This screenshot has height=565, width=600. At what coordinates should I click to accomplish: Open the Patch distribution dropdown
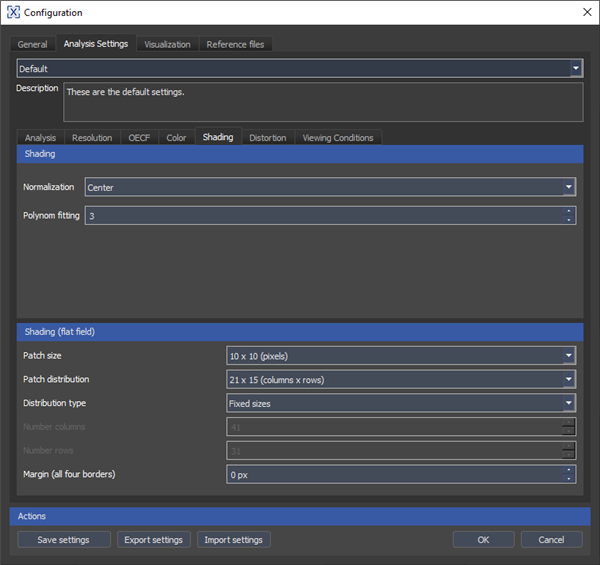568,380
